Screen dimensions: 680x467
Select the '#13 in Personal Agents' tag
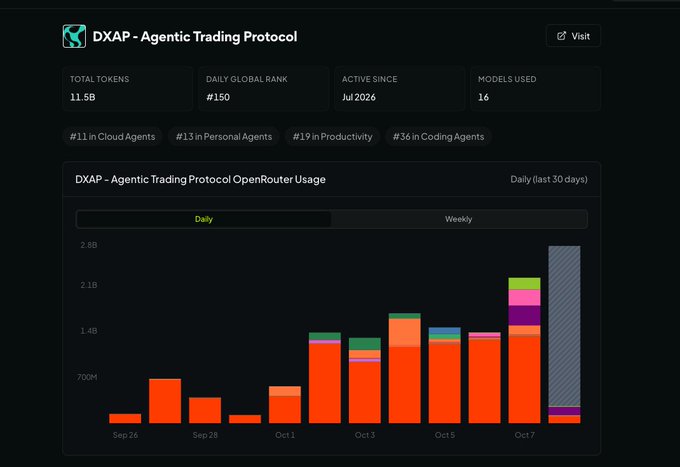coord(224,137)
